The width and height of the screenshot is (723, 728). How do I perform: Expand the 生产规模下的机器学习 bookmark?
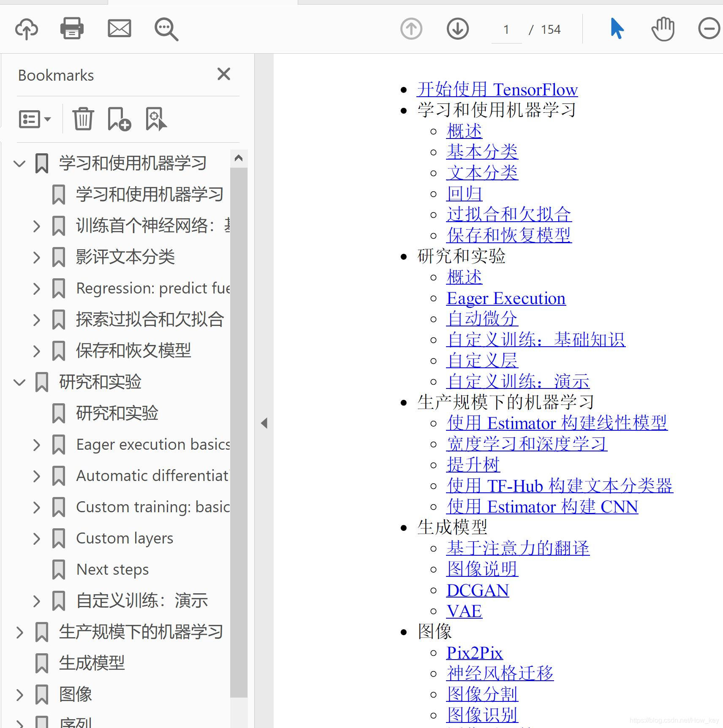tap(19, 632)
